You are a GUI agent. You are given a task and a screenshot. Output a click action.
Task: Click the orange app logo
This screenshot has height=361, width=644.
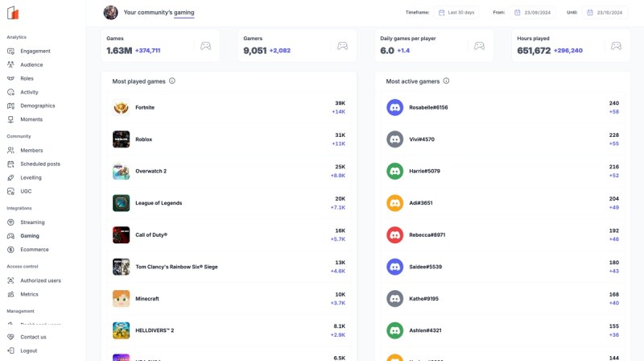(x=13, y=13)
